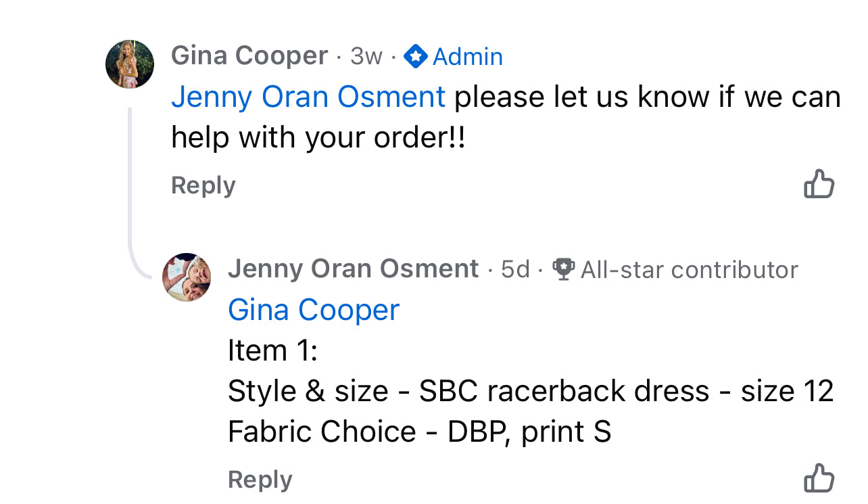The width and height of the screenshot is (868, 504).
Task: Click the blue Admin badge icon
Action: (x=415, y=57)
